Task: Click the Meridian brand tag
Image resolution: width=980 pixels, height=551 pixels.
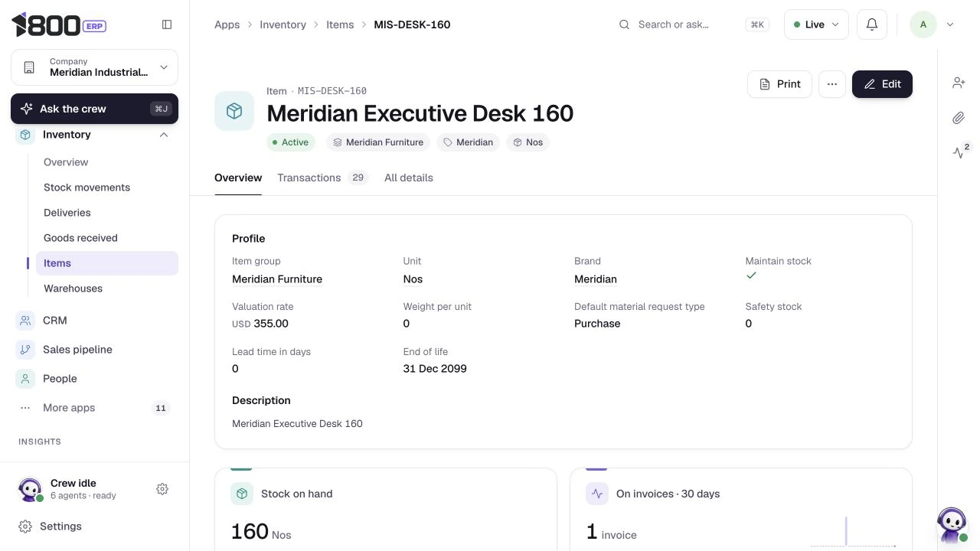Action: (468, 142)
